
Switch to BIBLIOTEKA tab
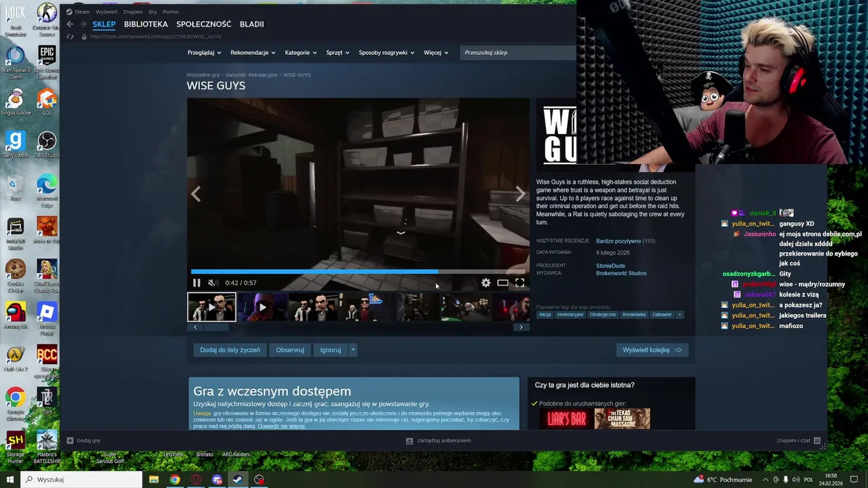(146, 24)
